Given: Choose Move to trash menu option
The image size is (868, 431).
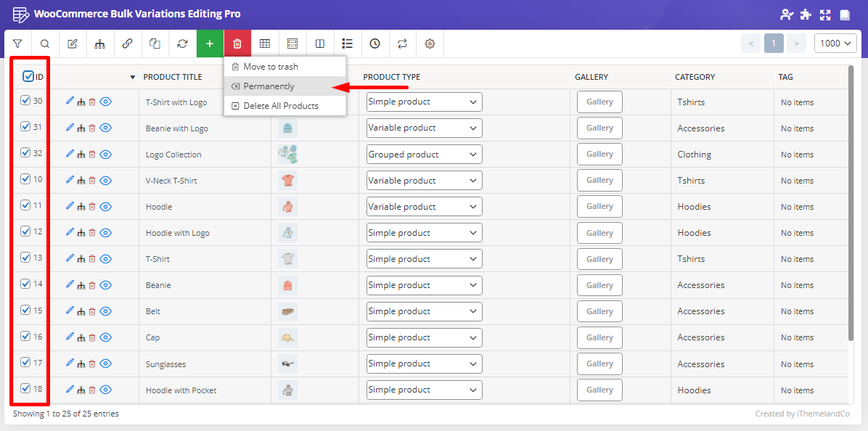Looking at the screenshot, I should [x=271, y=67].
